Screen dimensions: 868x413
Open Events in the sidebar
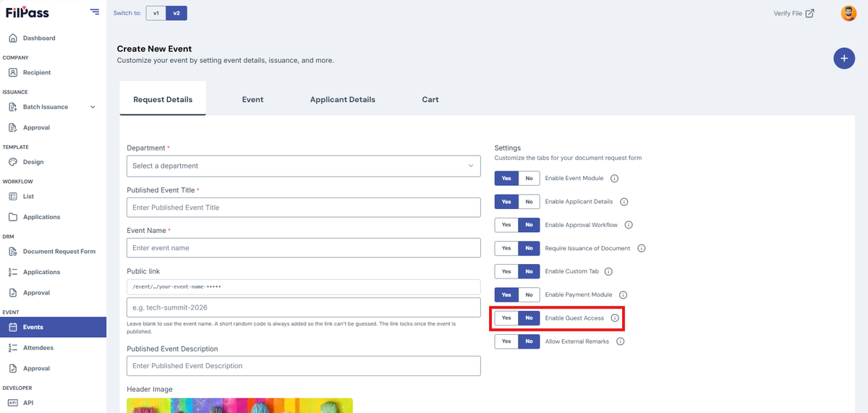(53, 327)
